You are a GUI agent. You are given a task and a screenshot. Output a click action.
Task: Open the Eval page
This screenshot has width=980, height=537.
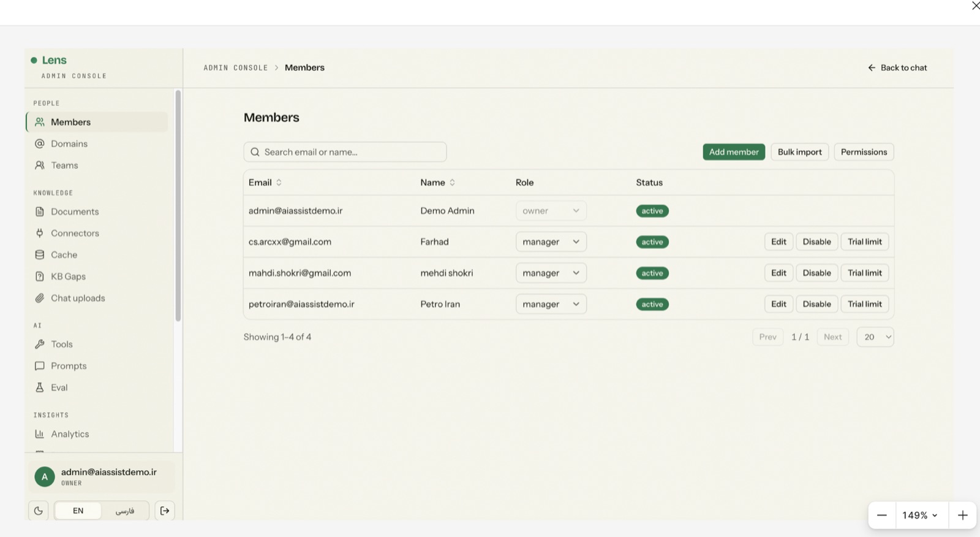[97, 387]
